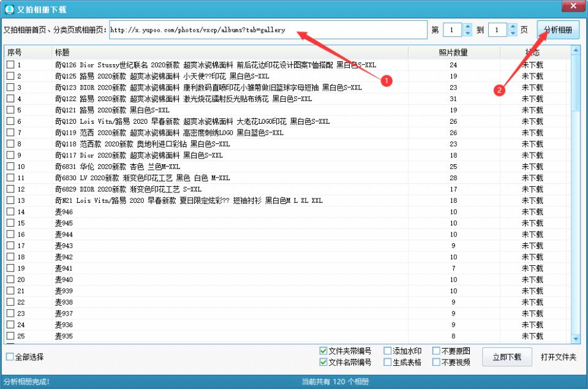Check the box for row 15 麦945
Image resolution: width=588 pixels, height=389 pixels.
tap(10, 223)
